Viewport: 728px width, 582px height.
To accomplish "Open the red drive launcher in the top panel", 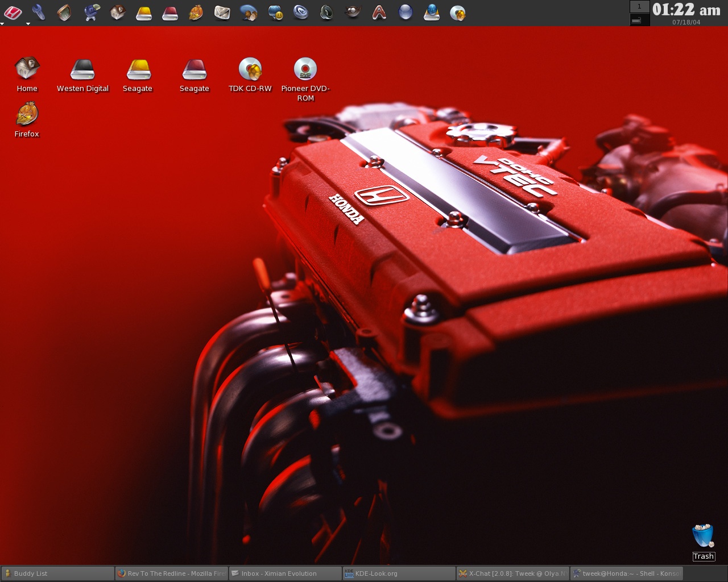I will [170, 13].
